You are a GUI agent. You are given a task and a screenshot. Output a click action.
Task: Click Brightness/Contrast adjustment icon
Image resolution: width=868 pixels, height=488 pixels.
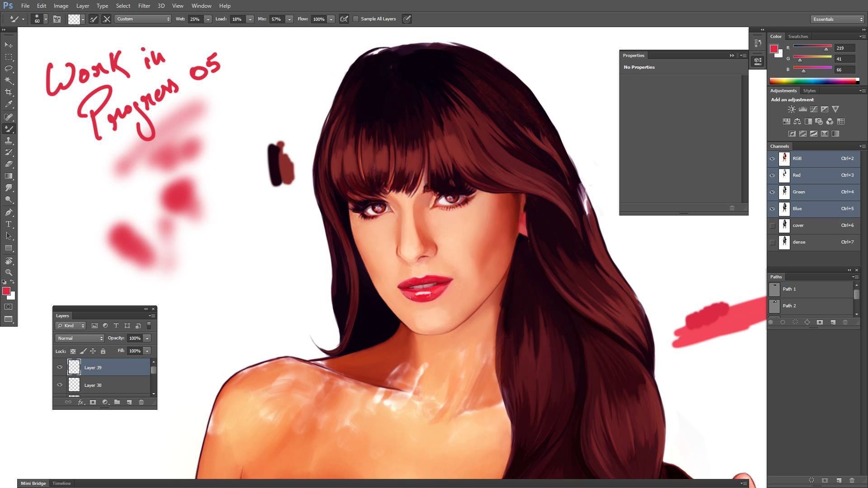tap(792, 109)
